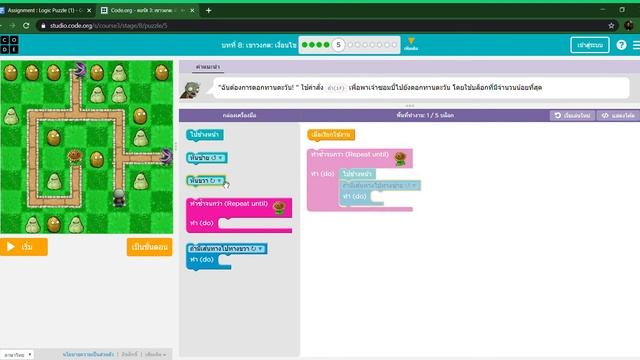640x360 pixels.
Task: Click the browser forward arrow
Action: coord(12,25)
